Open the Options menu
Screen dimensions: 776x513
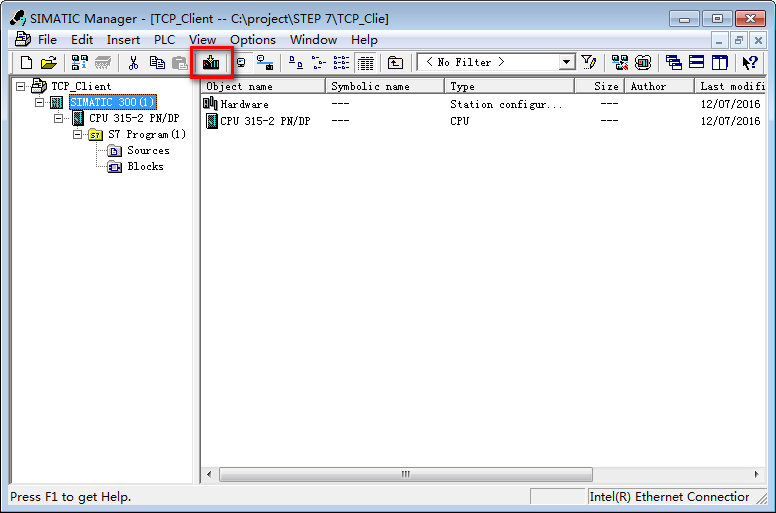(253, 40)
